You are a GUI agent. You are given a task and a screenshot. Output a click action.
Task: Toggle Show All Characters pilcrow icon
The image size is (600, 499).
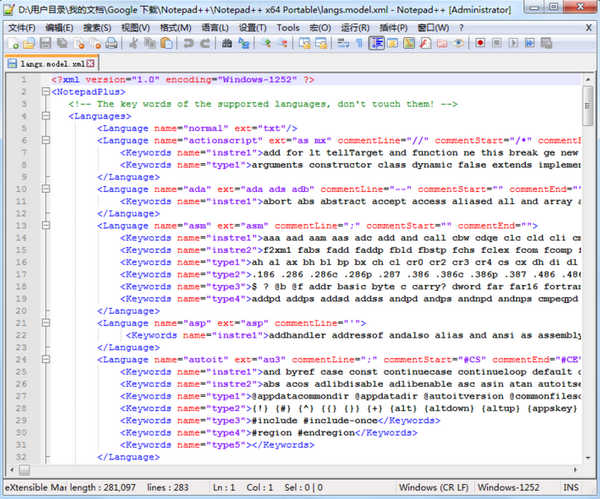[360, 43]
